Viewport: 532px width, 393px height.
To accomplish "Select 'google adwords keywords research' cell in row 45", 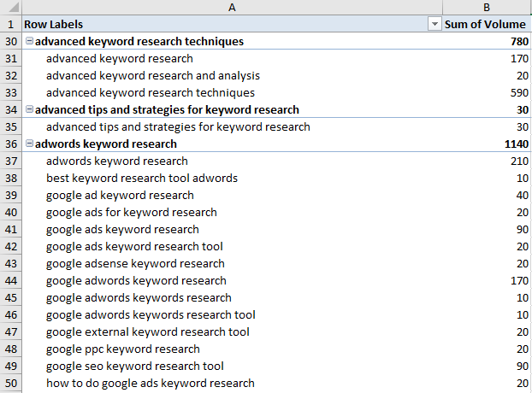I will click(232, 297).
